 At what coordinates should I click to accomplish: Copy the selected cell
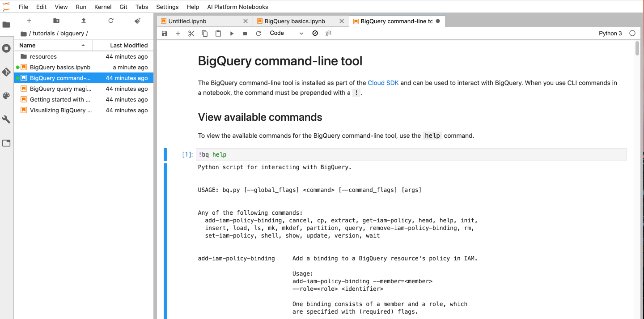point(205,34)
